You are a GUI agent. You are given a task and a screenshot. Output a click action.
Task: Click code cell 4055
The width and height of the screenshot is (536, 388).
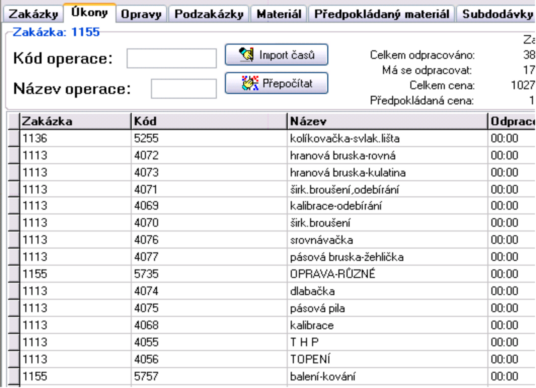209,342
